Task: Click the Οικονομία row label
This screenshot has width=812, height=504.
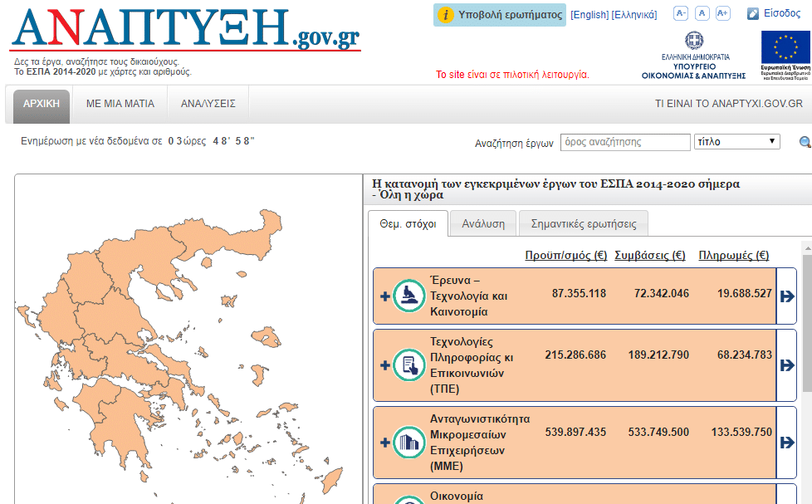Action: 457,497
